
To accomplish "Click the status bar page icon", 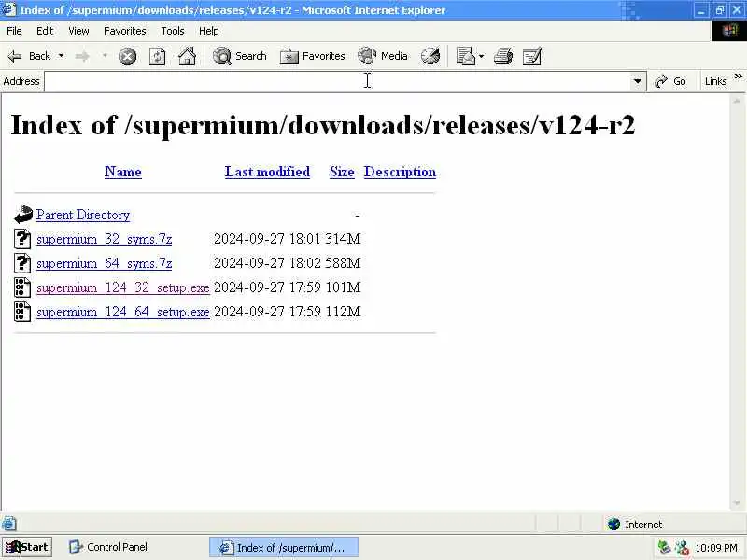I will point(9,524).
